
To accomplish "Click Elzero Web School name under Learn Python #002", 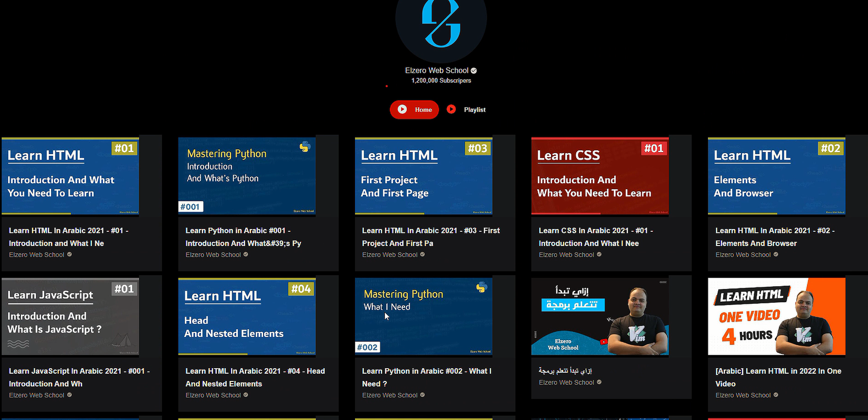I will pyautogui.click(x=390, y=395).
